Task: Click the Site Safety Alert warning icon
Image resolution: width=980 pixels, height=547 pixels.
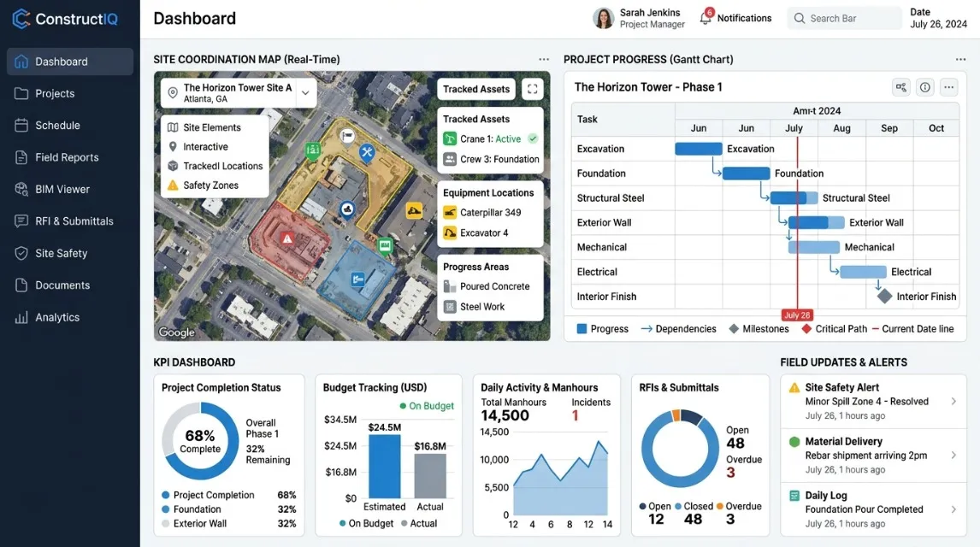Action: [794, 388]
